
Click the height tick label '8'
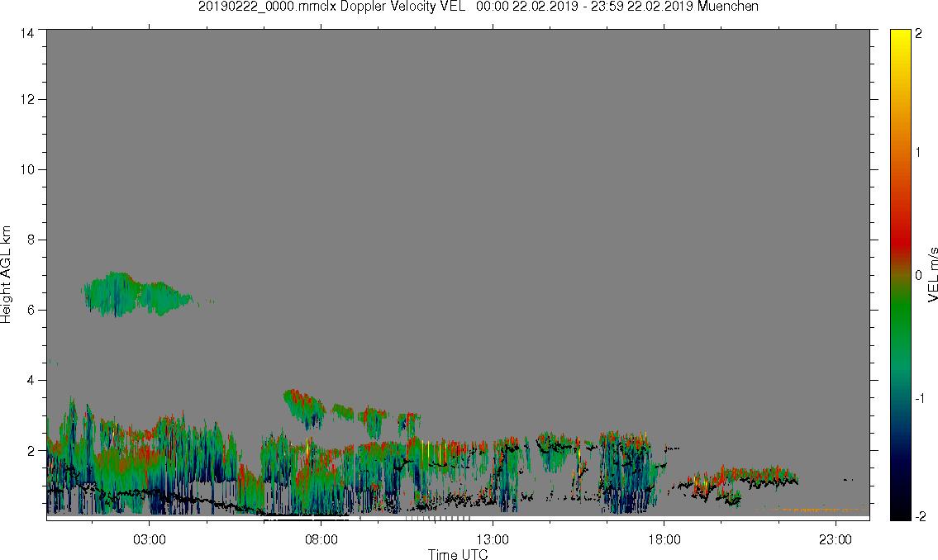tap(31, 240)
